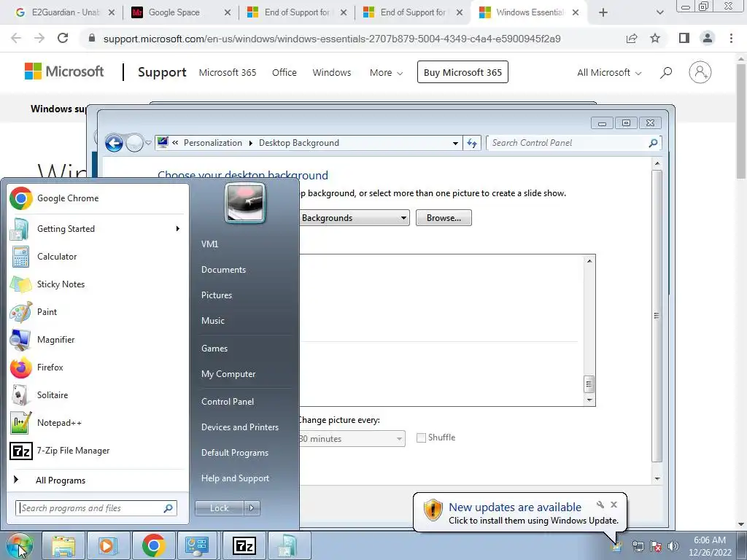This screenshot has height=560, width=747.
Task: Click the network tray icon
Action: [638, 546]
